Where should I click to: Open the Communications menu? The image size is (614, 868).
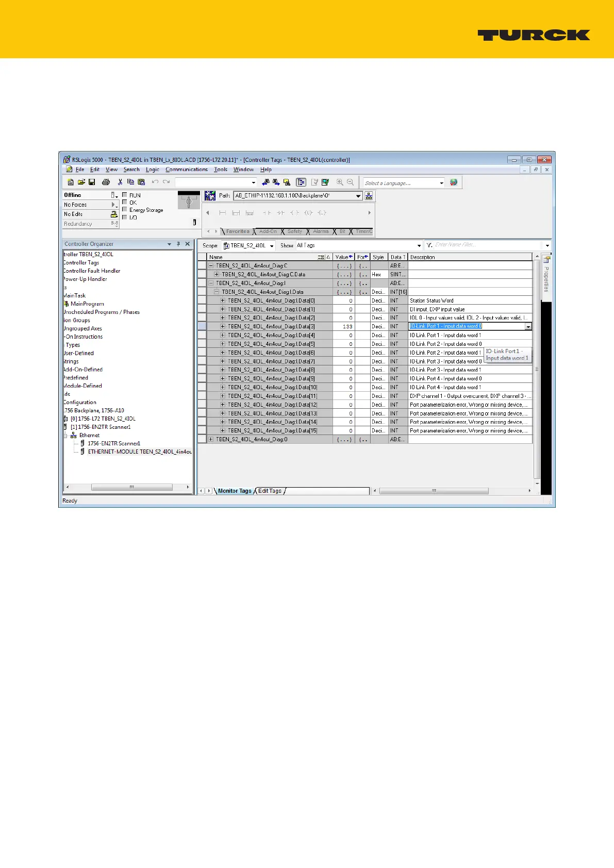(187, 170)
